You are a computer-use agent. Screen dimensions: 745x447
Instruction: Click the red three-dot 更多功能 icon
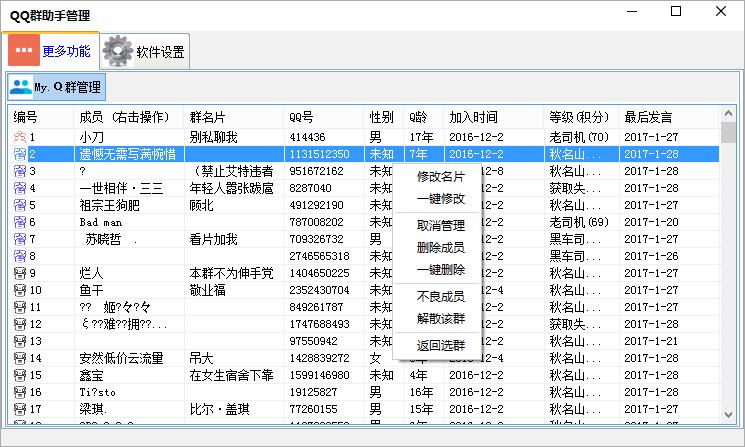pyautogui.click(x=24, y=50)
